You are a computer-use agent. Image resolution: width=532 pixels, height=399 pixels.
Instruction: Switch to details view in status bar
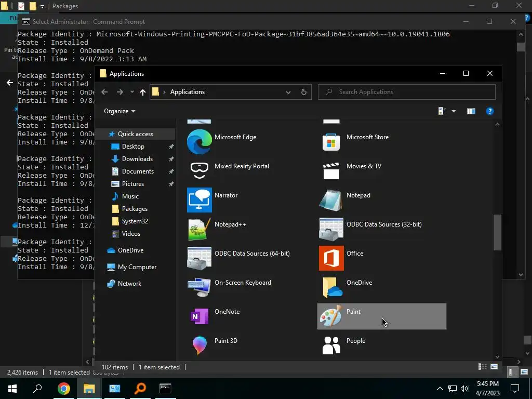(x=482, y=367)
